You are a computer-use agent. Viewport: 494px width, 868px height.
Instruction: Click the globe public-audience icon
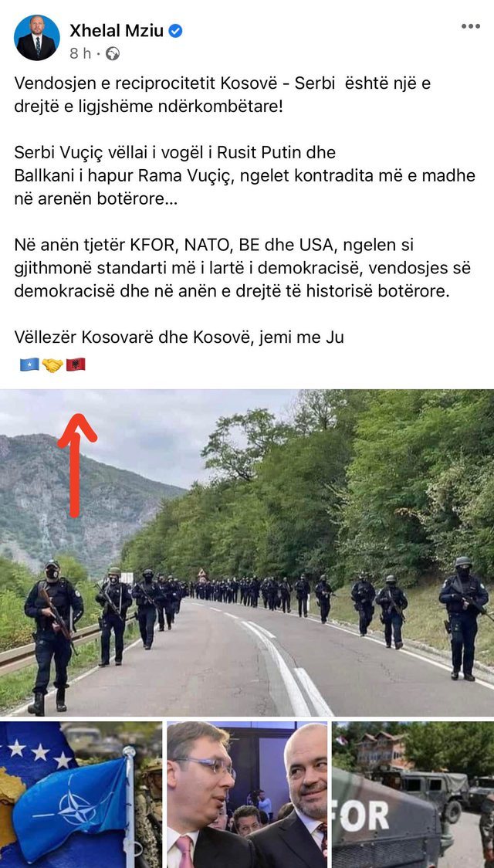click(112, 54)
